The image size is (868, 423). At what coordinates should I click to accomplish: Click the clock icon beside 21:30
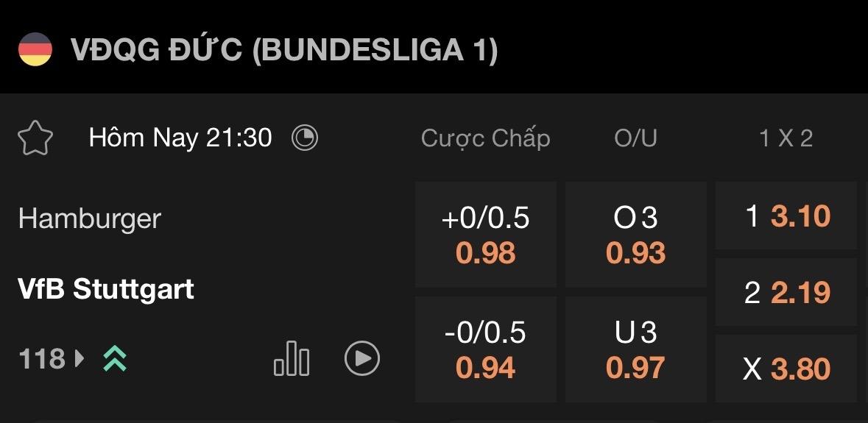pos(305,138)
